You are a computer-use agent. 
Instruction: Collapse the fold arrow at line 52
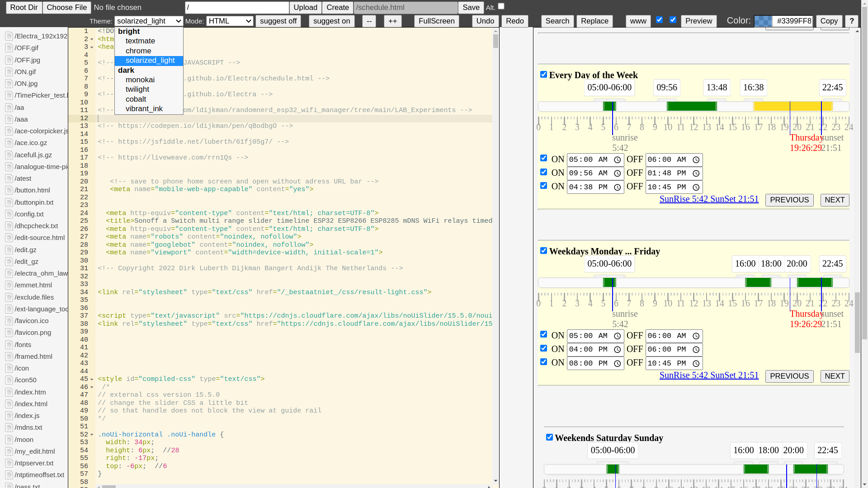click(92, 435)
